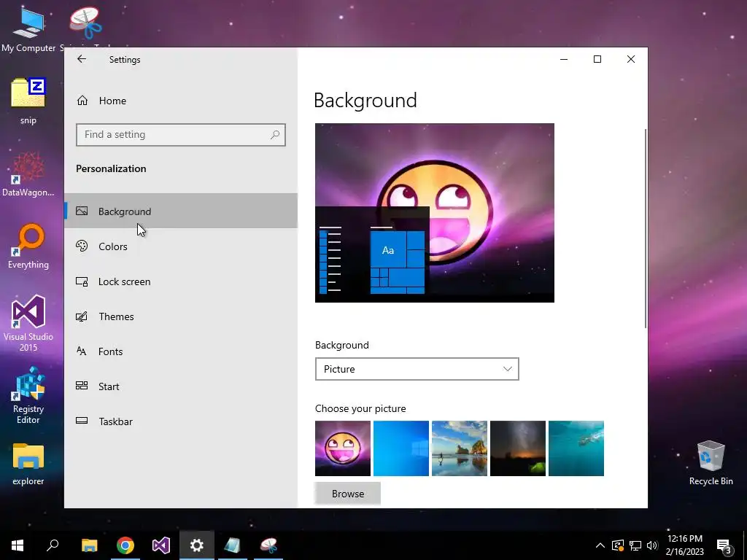Select the Recycle Bin desktop icon
Image resolution: width=747 pixels, height=560 pixels.
tap(711, 463)
